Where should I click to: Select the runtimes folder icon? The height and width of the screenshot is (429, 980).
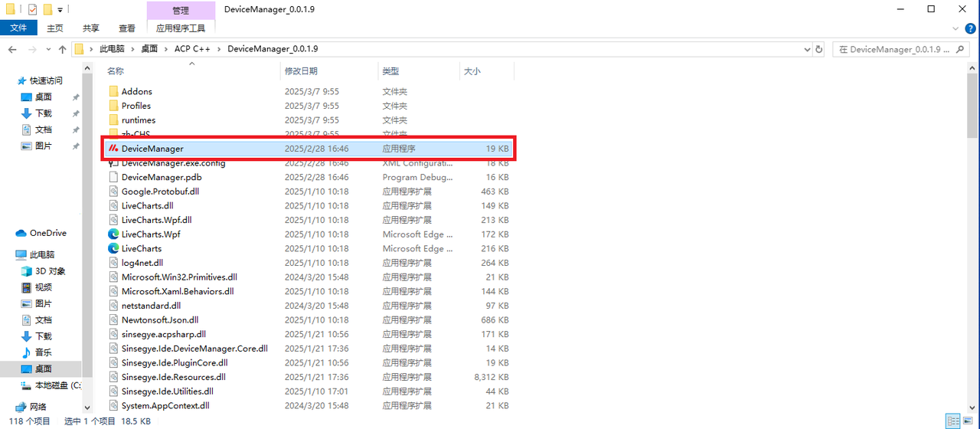point(113,120)
